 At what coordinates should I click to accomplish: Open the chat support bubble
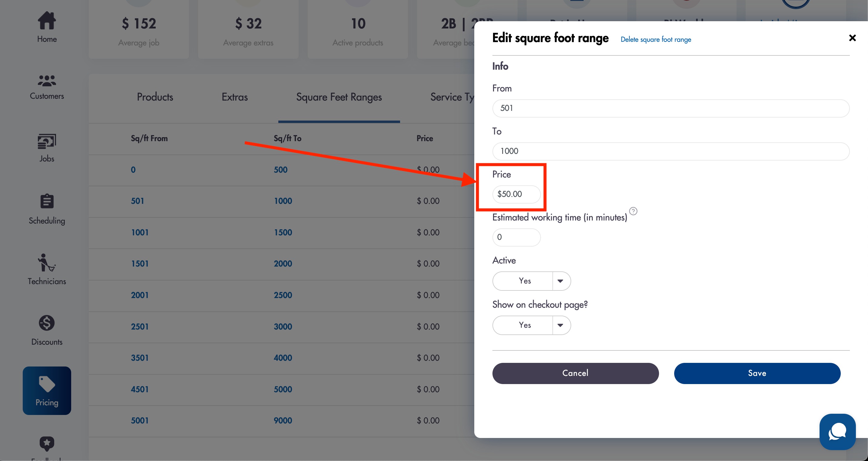pos(837,432)
